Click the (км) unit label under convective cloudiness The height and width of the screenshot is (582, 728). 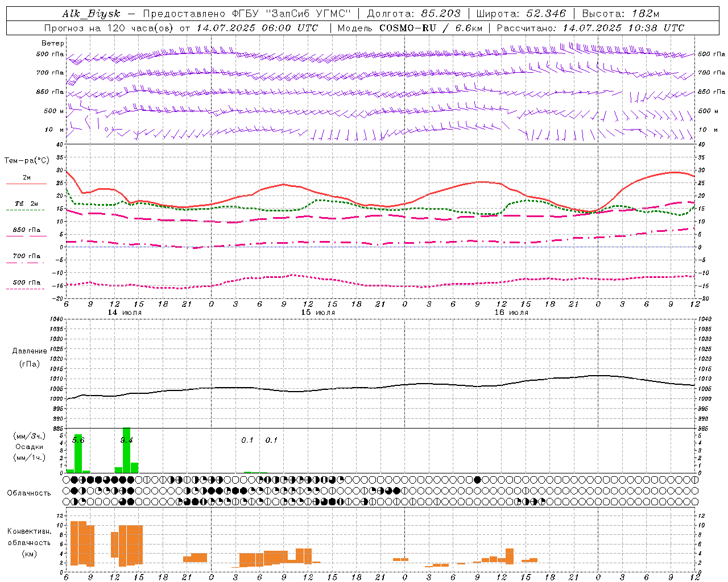pos(29,554)
